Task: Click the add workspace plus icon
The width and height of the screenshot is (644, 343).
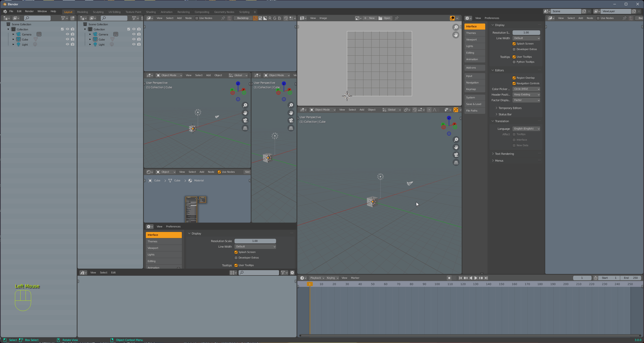Action: [255, 12]
